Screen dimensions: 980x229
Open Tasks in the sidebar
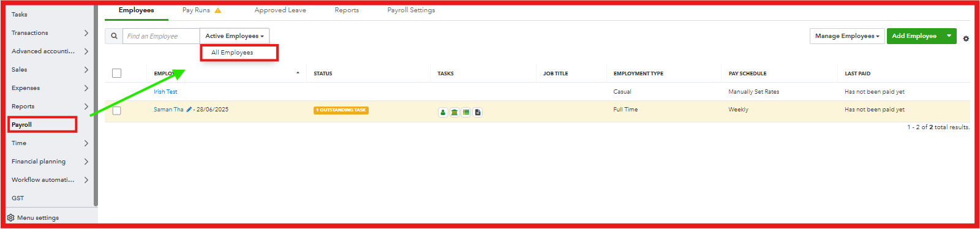[x=20, y=15]
